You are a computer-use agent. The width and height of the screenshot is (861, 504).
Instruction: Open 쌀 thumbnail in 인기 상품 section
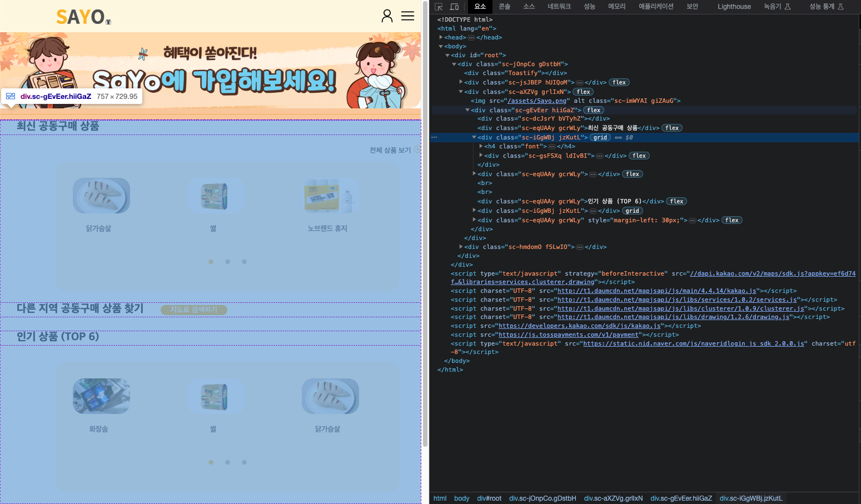tap(216, 396)
